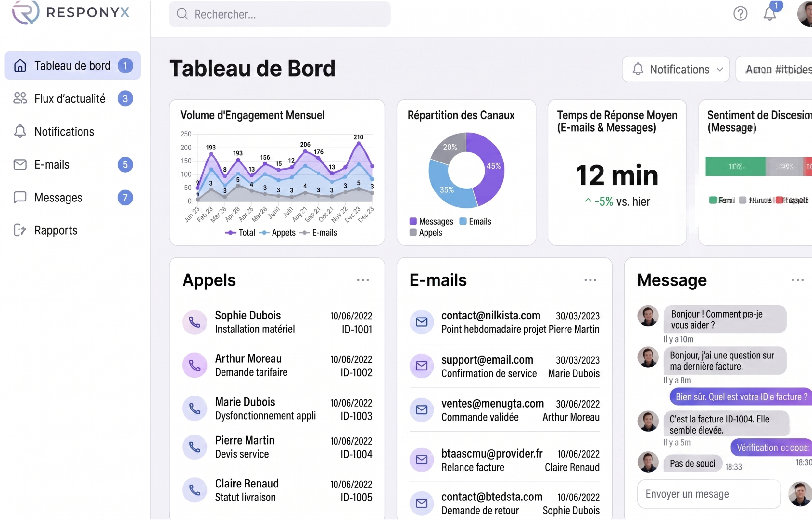Select the 'Bien sûr. Quel est votre ID' message
This screenshot has height=520, width=812.
(x=741, y=397)
